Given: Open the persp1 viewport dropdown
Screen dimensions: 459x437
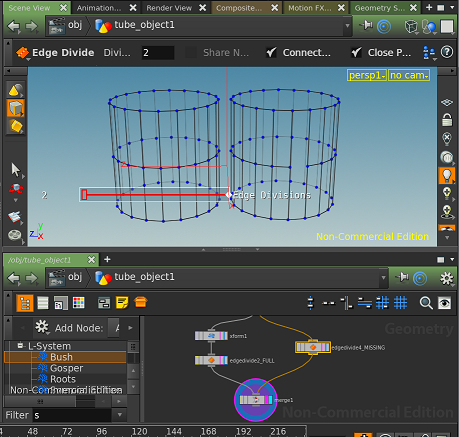Looking at the screenshot, I should click(x=367, y=75).
